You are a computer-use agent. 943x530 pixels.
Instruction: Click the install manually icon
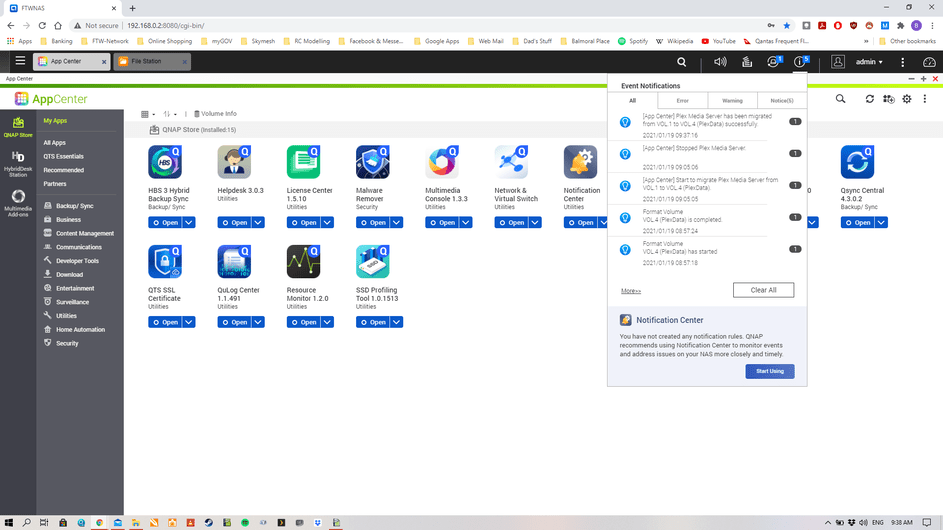888,99
